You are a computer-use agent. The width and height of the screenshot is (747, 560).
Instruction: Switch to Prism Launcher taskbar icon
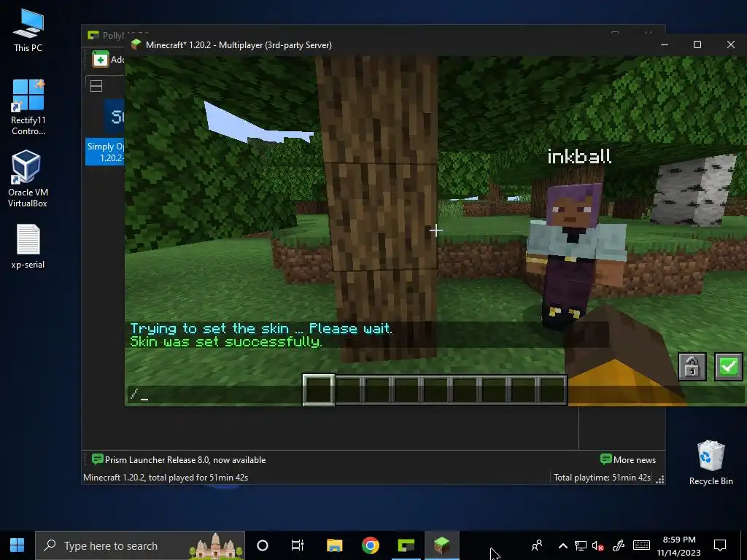click(406, 545)
